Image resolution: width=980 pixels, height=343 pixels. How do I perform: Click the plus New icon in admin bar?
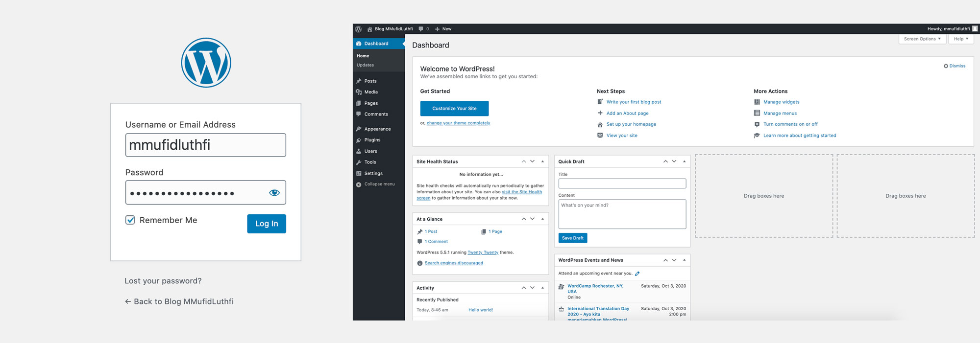coord(437,29)
